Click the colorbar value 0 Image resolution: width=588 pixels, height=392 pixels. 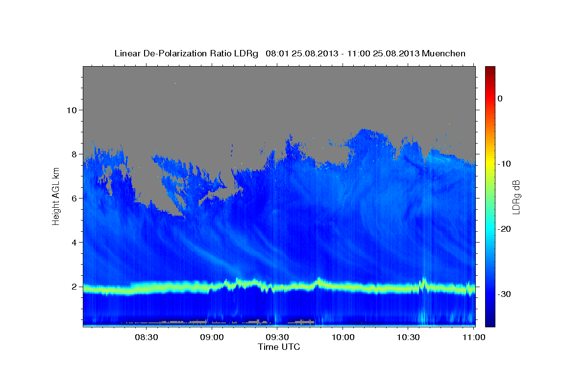coord(500,98)
